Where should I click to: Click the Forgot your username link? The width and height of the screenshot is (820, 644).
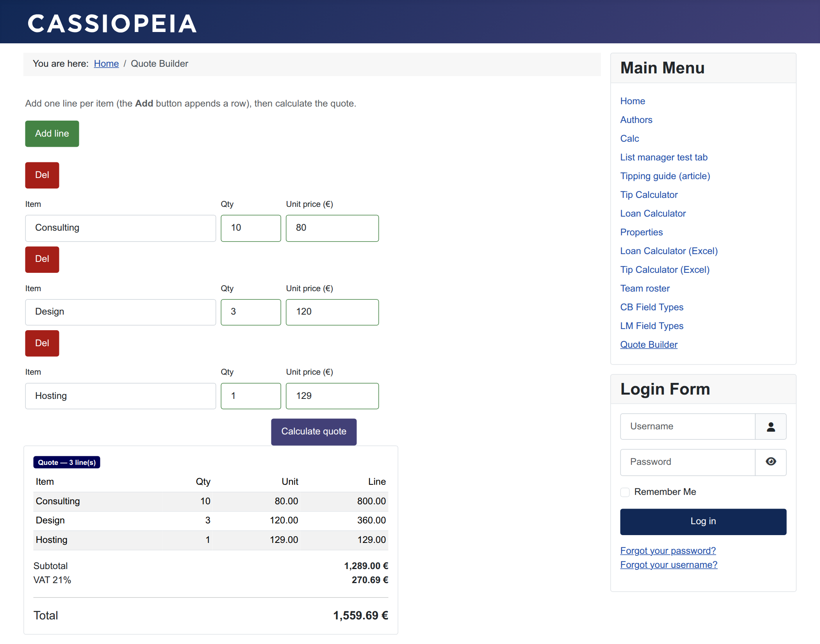click(668, 565)
